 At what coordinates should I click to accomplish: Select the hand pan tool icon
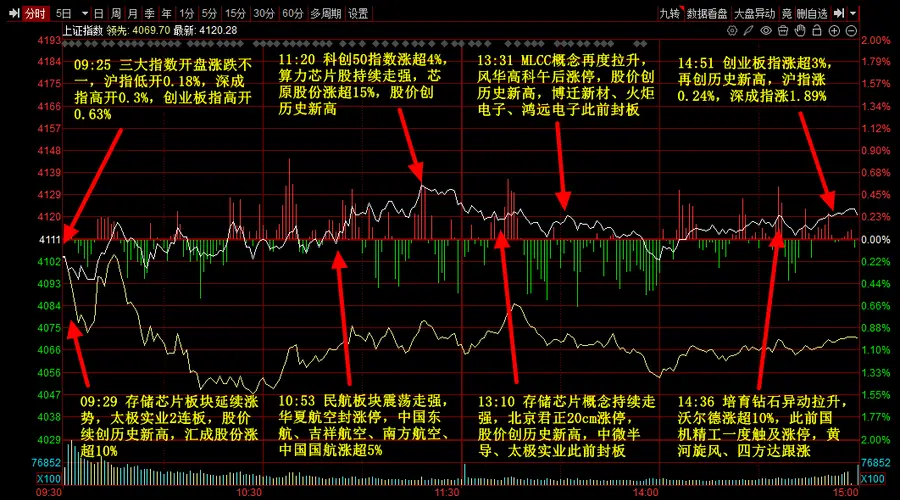[800, 30]
